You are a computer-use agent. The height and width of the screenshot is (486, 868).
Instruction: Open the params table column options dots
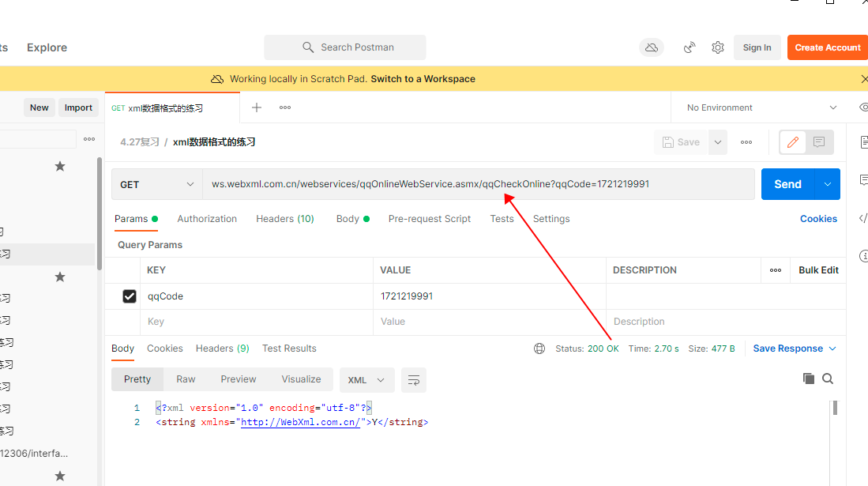point(776,270)
